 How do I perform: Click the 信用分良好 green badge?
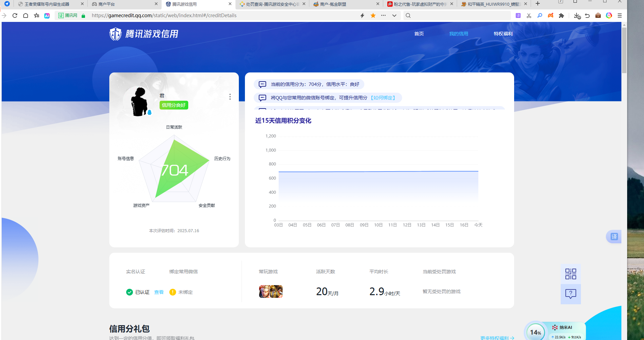pos(174,105)
